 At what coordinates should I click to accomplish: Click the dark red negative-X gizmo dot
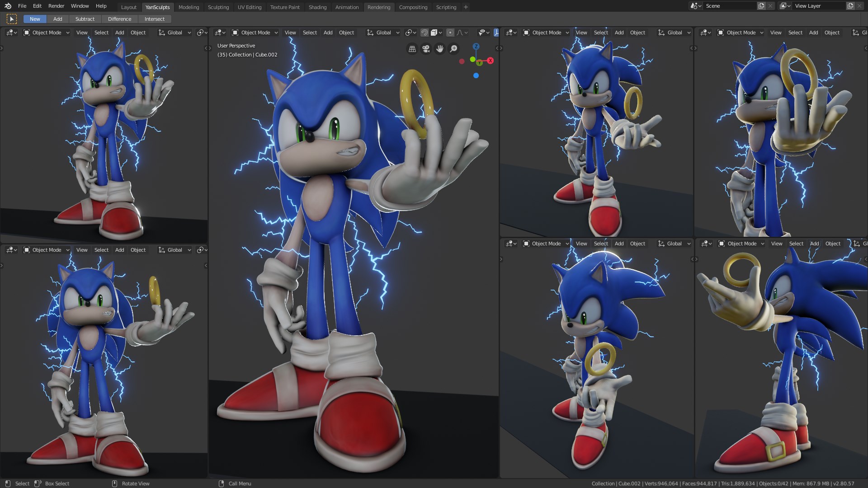click(462, 61)
